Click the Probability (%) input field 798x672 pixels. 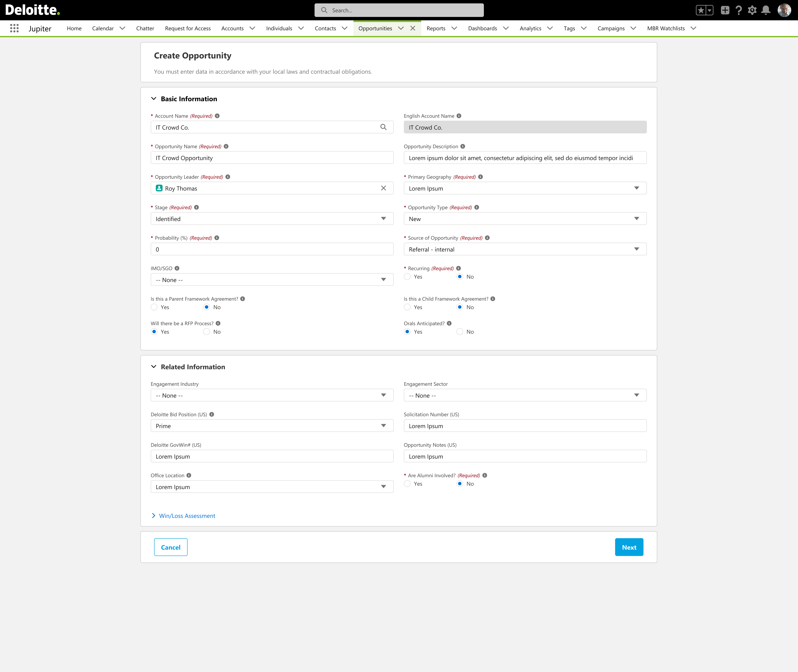click(272, 249)
